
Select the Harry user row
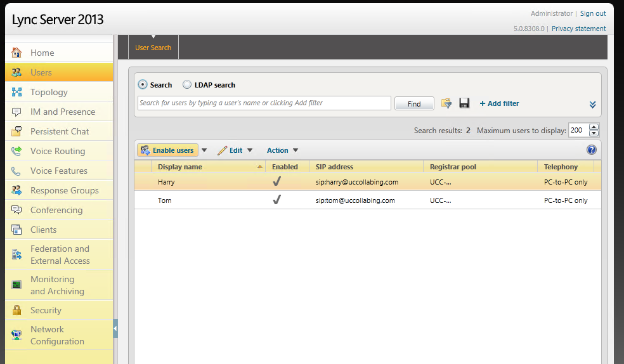[367, 182]
